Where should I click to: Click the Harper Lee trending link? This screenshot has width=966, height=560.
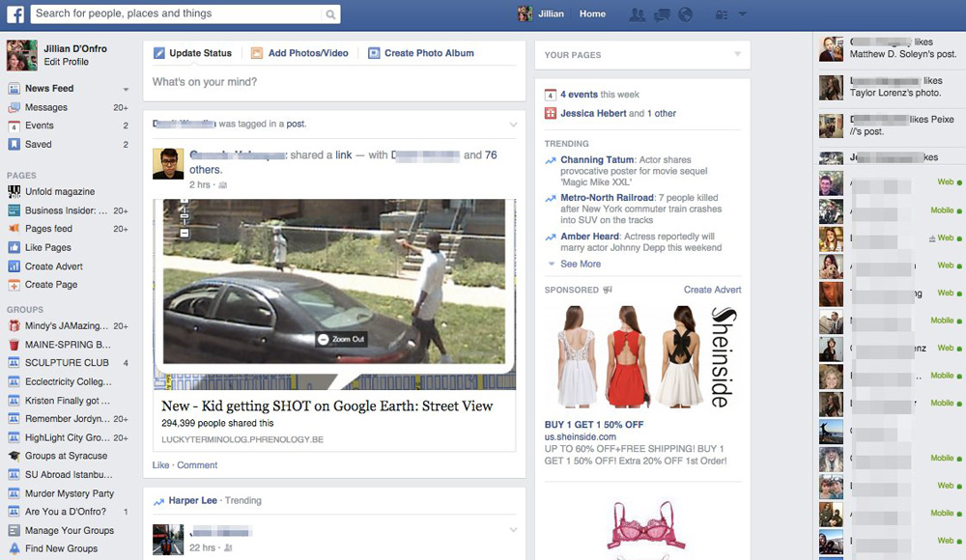tap(193, 500)
